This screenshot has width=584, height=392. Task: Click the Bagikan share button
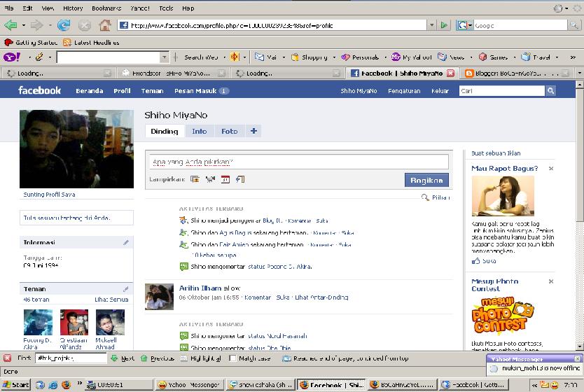coord(426,180)
